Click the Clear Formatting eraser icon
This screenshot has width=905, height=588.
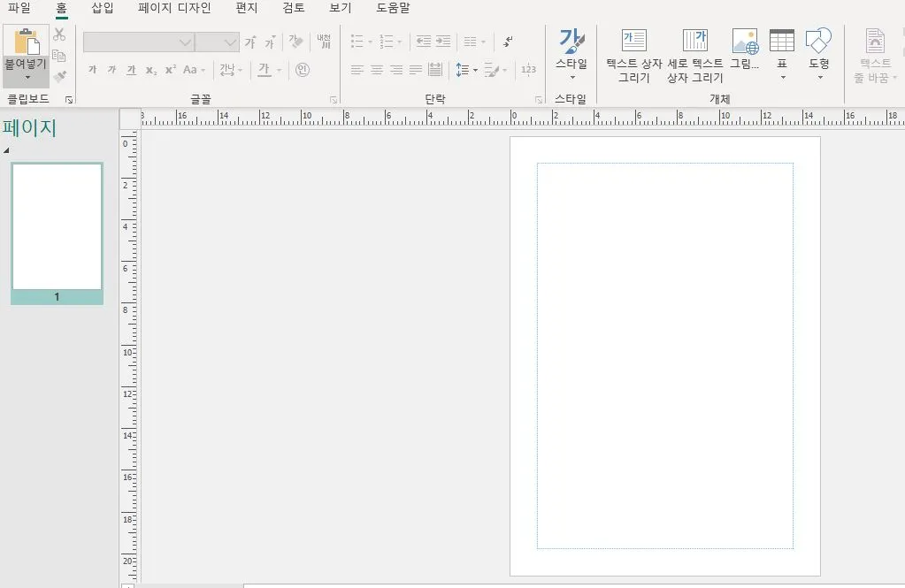tap(295, 41)
